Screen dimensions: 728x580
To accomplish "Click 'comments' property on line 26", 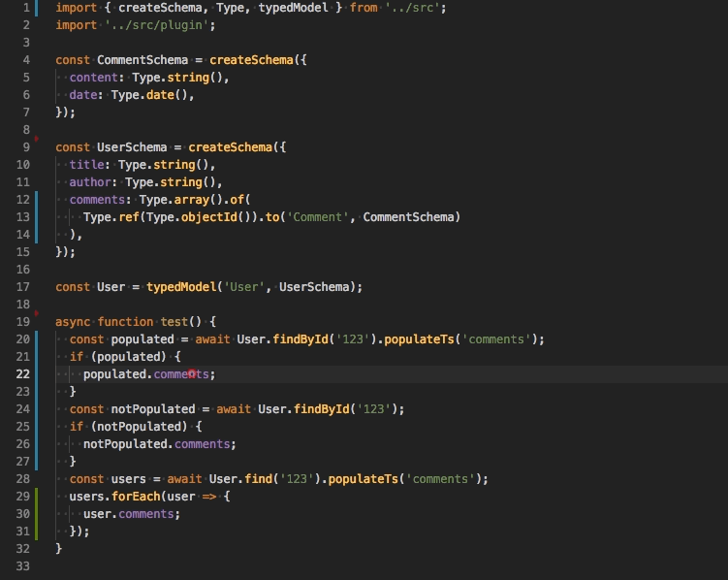I will point(202,444).
